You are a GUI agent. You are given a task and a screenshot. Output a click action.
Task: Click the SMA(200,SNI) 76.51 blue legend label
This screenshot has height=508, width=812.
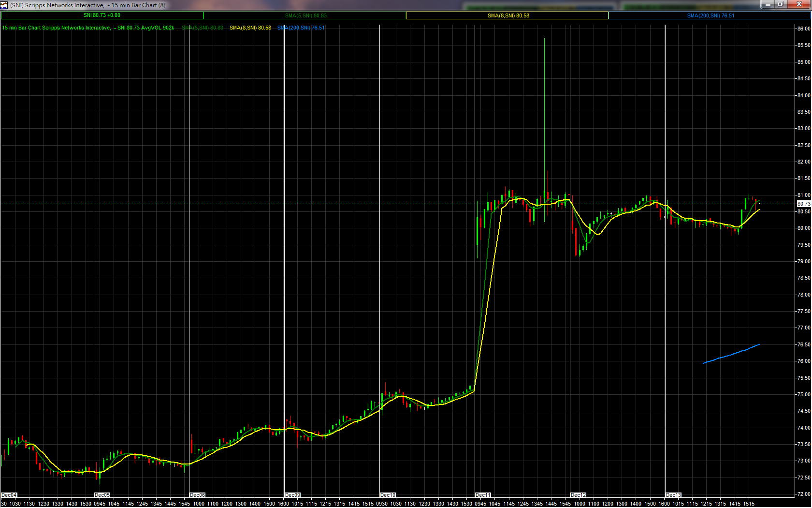[x=301, y=28]
